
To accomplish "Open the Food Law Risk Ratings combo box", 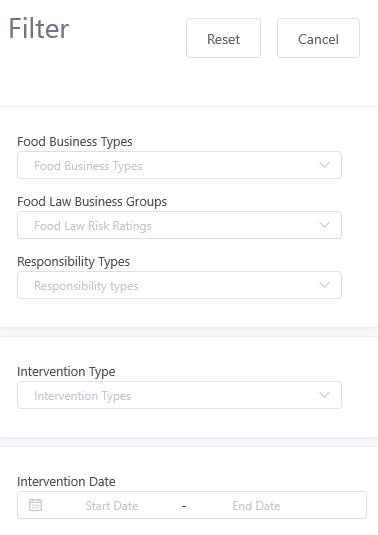I will click(179, 225).
